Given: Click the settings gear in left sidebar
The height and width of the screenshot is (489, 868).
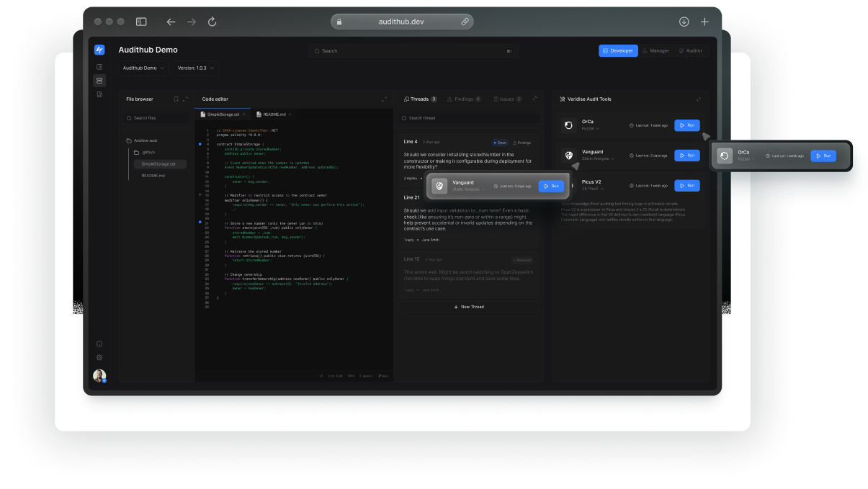Looking at the screenshot, I should pos(99,357).
